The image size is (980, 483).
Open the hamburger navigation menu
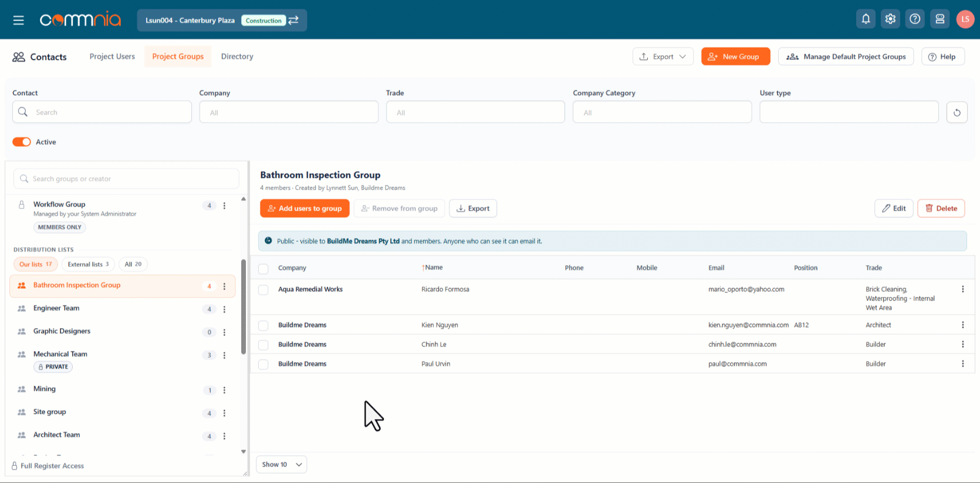[x=19, y=21]
